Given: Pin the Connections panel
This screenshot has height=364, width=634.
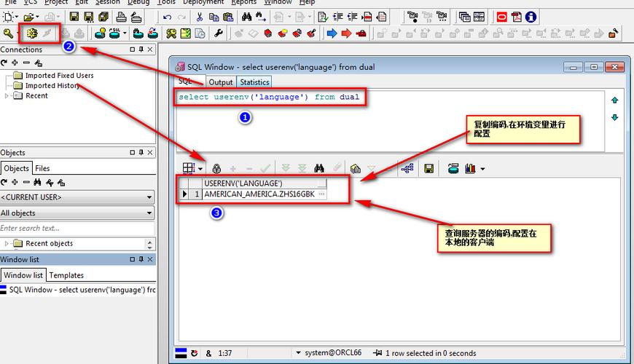Looking at the screenshot, I should 141,50.
